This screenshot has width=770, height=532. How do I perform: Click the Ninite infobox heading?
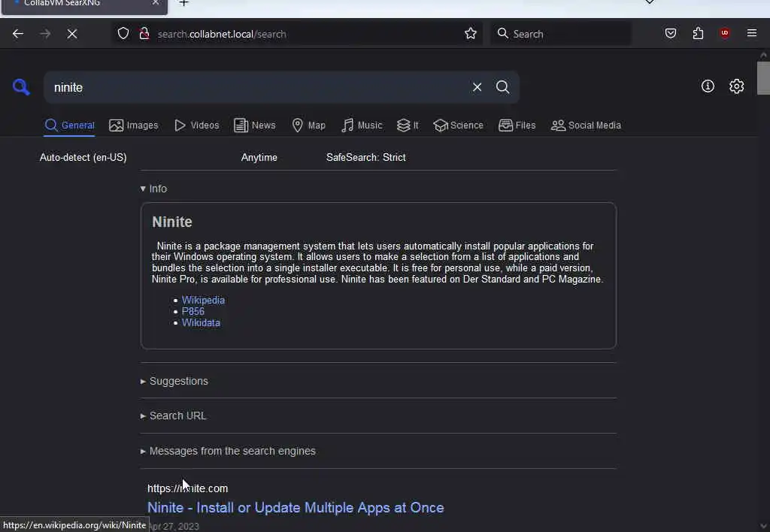point(172,222)
